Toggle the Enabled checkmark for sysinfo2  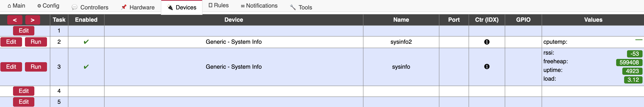coord(86,42)
